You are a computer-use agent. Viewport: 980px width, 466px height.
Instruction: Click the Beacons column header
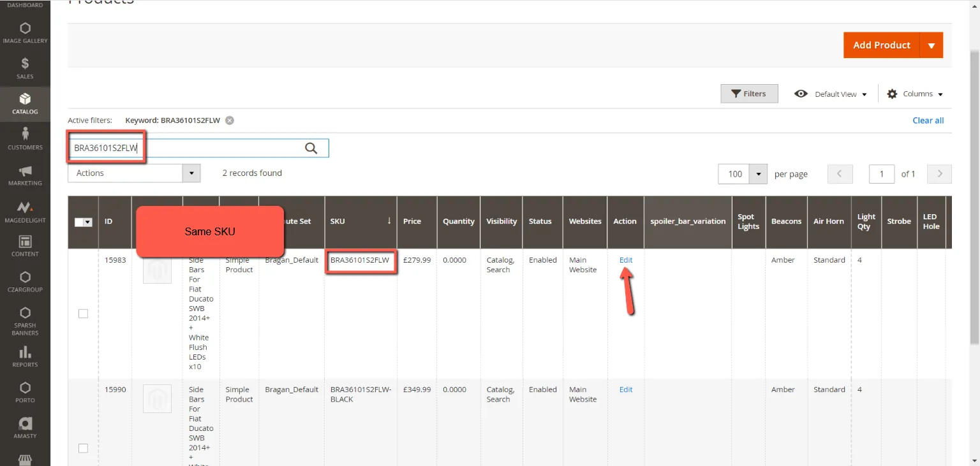[x=786, y=221]
